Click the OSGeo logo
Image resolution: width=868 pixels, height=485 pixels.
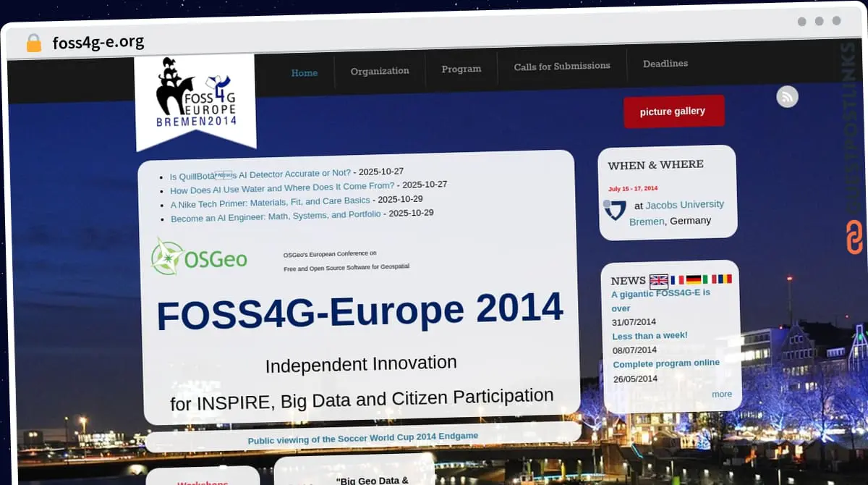tap(199, 257)
